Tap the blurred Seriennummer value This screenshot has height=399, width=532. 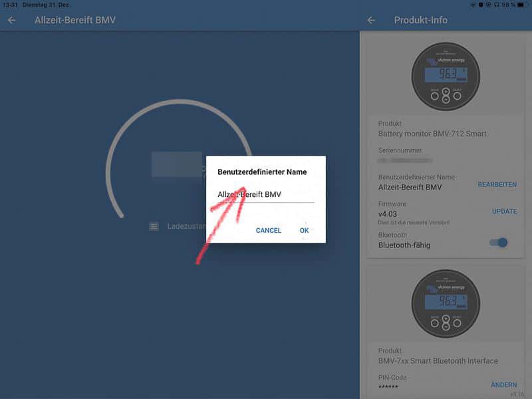point(405,160)
